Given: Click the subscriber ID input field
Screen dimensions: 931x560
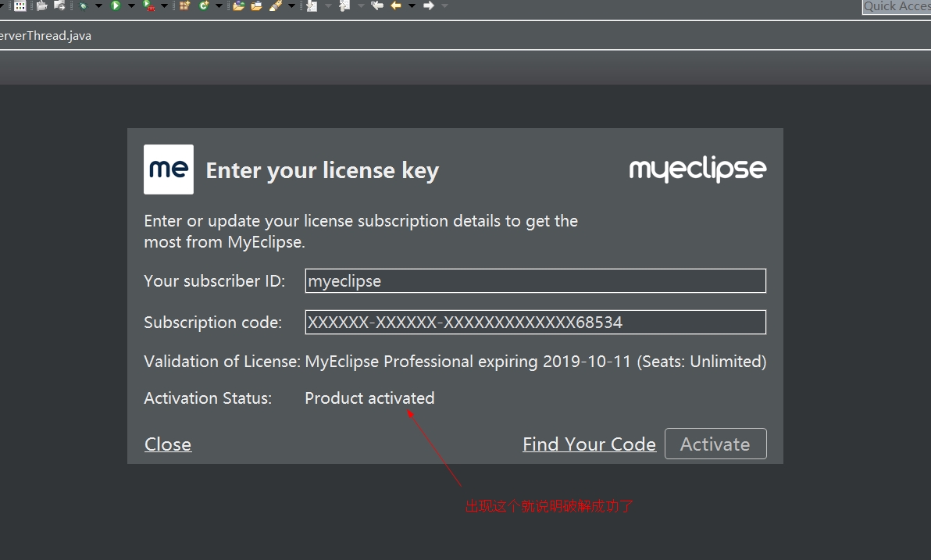Looking at the screenshot, I should pos(535,281).
